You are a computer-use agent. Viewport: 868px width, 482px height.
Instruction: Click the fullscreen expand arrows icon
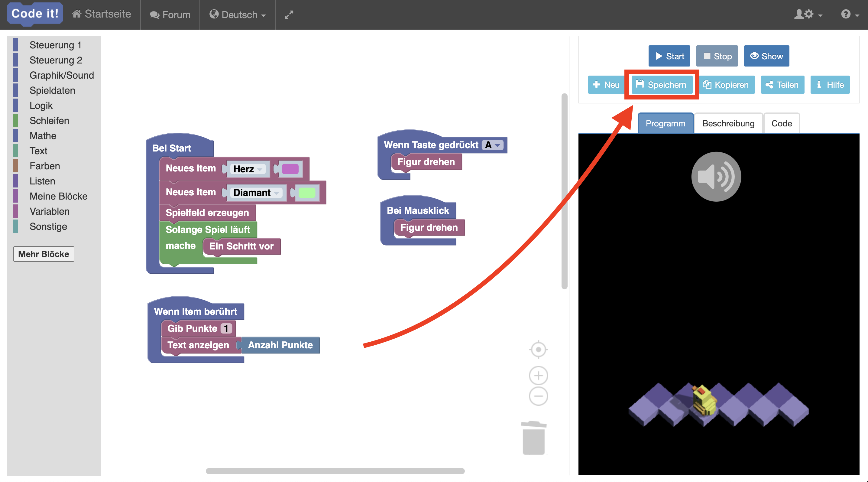coord(289,15)
